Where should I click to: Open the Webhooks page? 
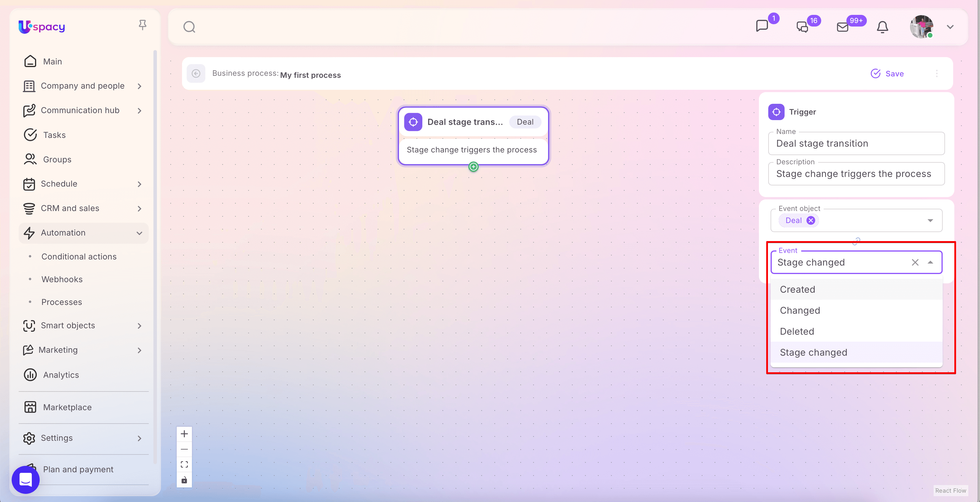tap(62, 279)
